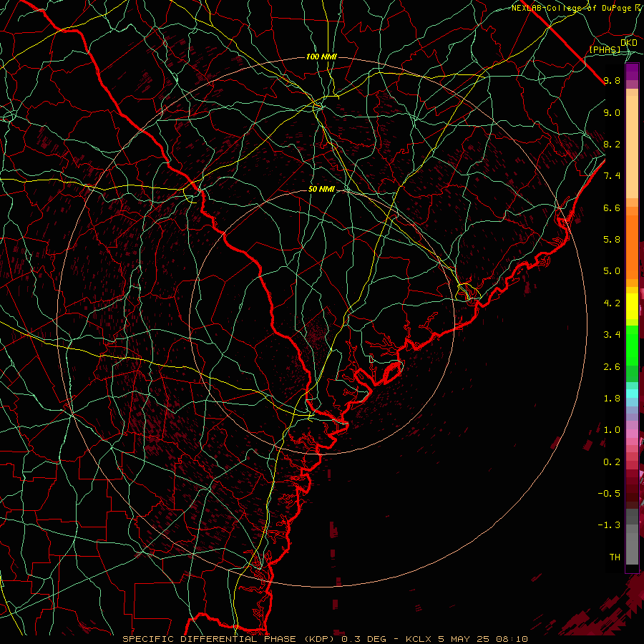Click the SPECIFIC DIFFERENTIAL PHASE title text
Viewport: 644px width, 644px height.
click(209, 639)
